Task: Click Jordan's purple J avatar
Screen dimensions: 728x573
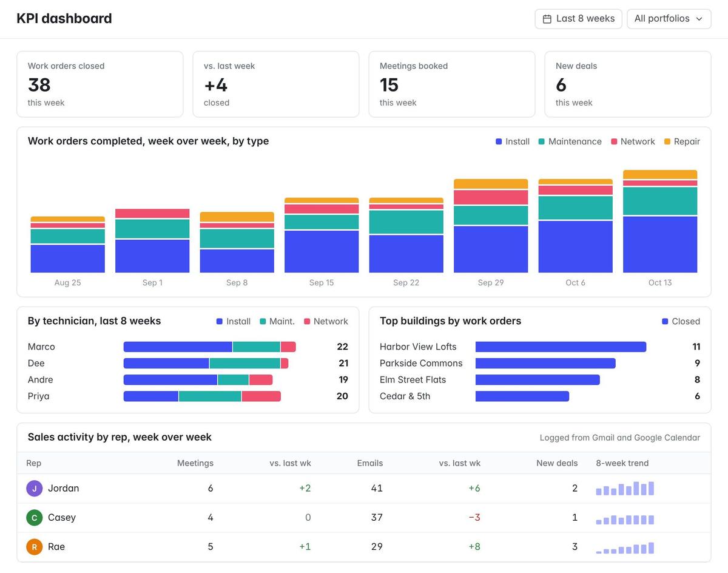Action: click(35, 488)
